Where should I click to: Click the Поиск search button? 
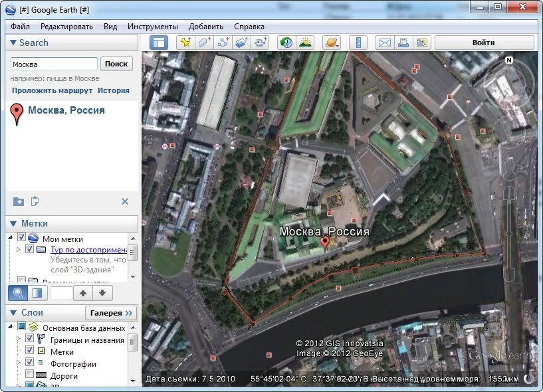116,64
